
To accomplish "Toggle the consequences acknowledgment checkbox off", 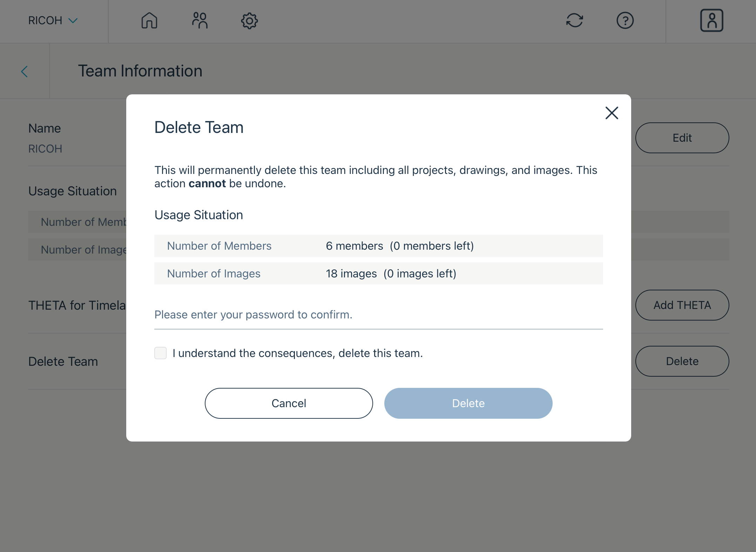I will click(x=161, y=353).
